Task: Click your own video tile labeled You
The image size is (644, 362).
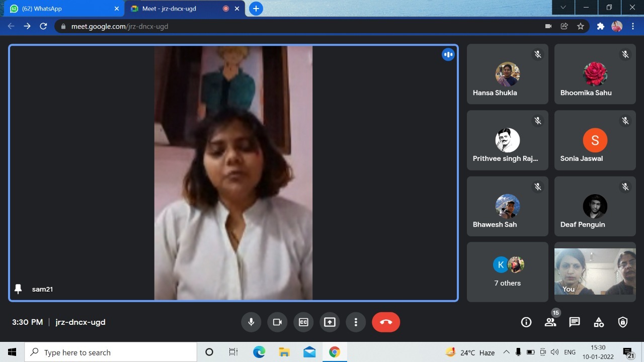Action: click(595, 272)
